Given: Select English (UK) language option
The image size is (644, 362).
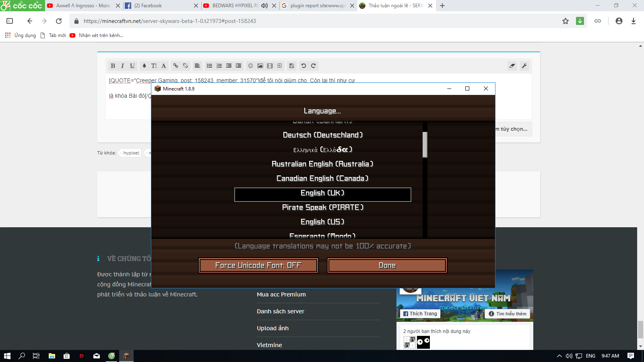Looking at the screenshot, I should tap(322, 194).
